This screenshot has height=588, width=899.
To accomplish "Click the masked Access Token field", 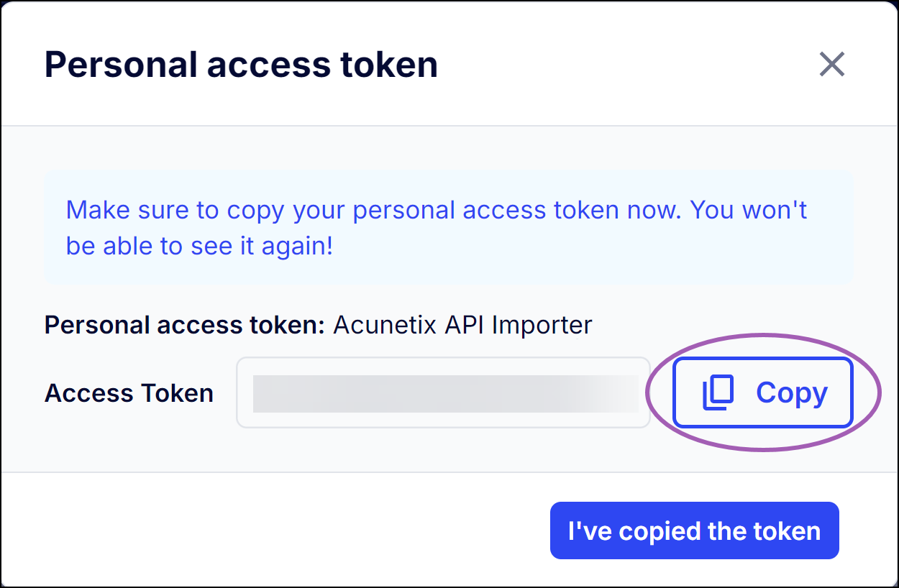I will tap(443, 392).
